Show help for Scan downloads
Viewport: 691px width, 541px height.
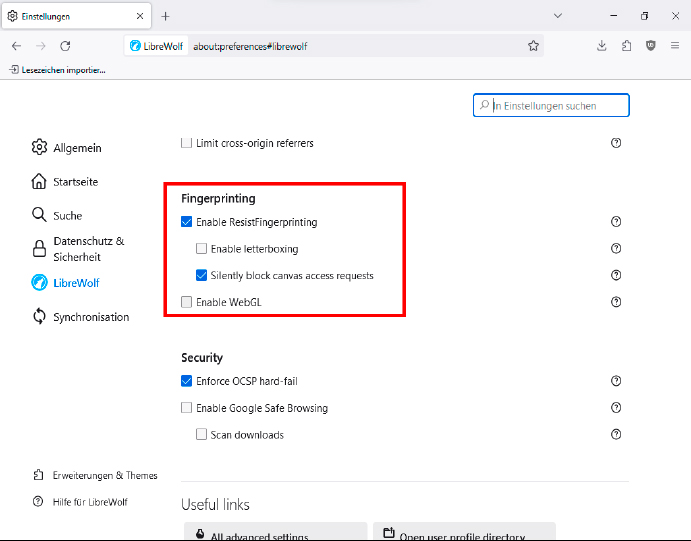[x=616, y=434]
